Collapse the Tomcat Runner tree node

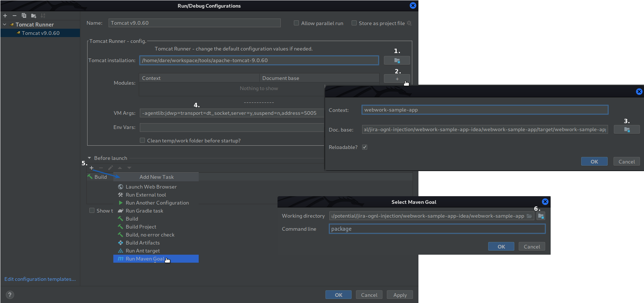[5, 24]
